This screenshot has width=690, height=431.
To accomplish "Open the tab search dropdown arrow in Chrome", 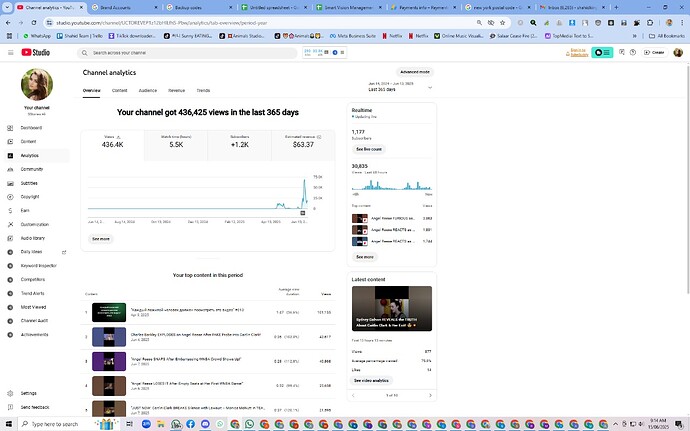I will coord(7,7).
